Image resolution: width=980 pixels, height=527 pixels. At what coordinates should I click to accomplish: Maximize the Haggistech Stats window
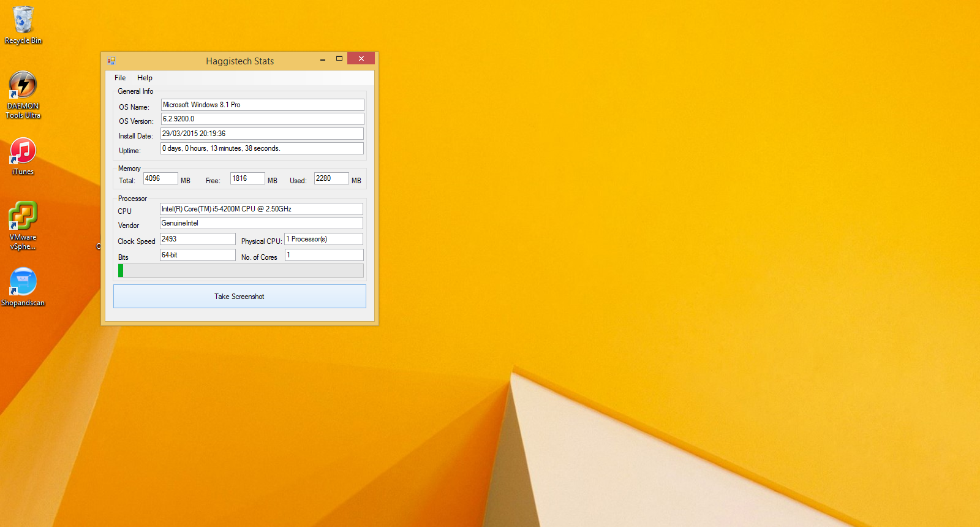[339, 59]
